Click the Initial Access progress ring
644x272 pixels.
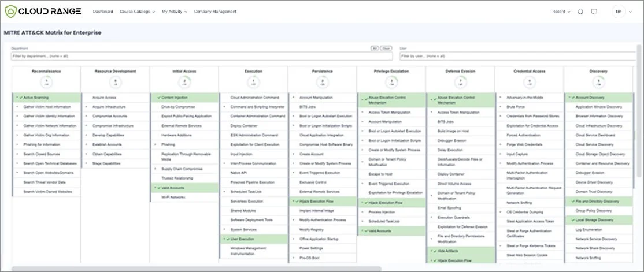(184, 83)
